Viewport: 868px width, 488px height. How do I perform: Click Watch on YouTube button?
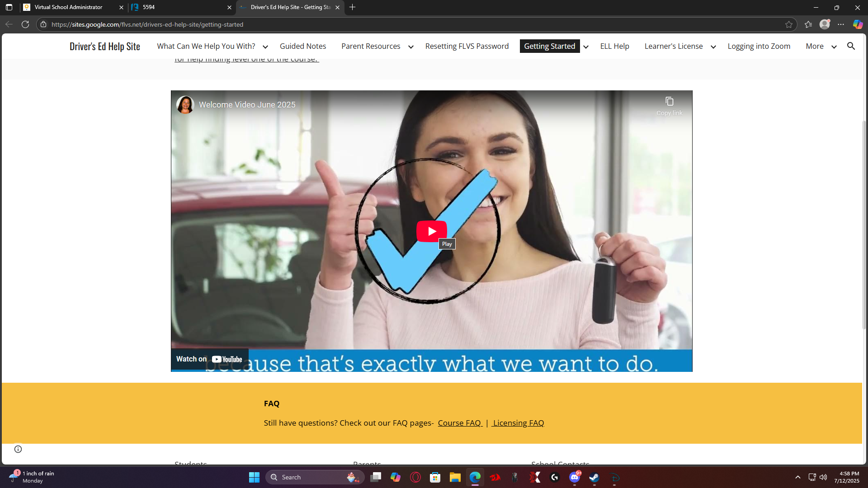[x=209, y=359]
